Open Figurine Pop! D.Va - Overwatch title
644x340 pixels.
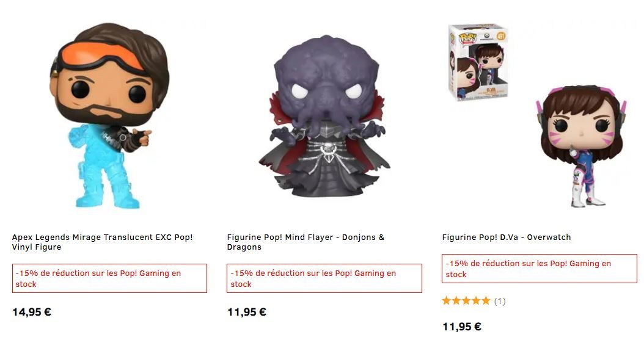point(507,237)
